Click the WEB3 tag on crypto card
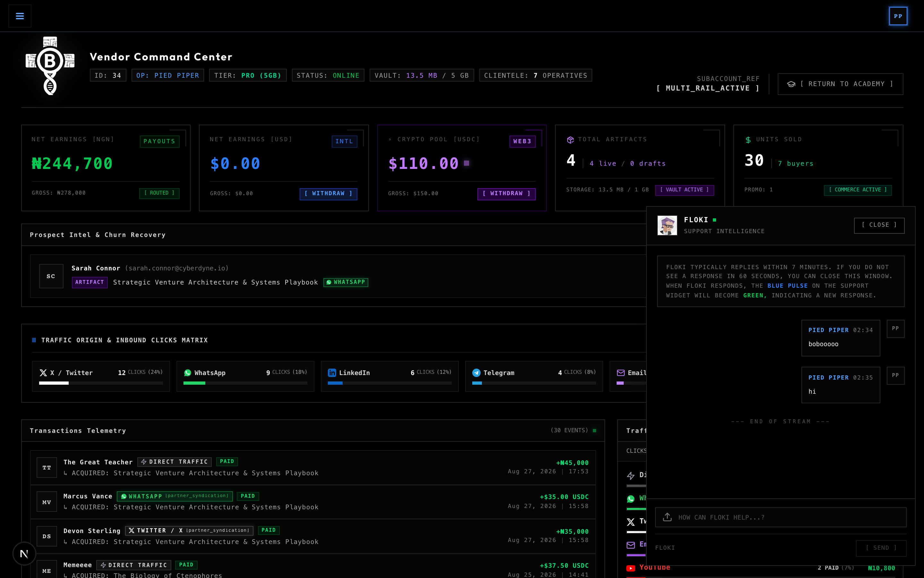The height and width of the screenshot is (578, 924). click(522, 141)
